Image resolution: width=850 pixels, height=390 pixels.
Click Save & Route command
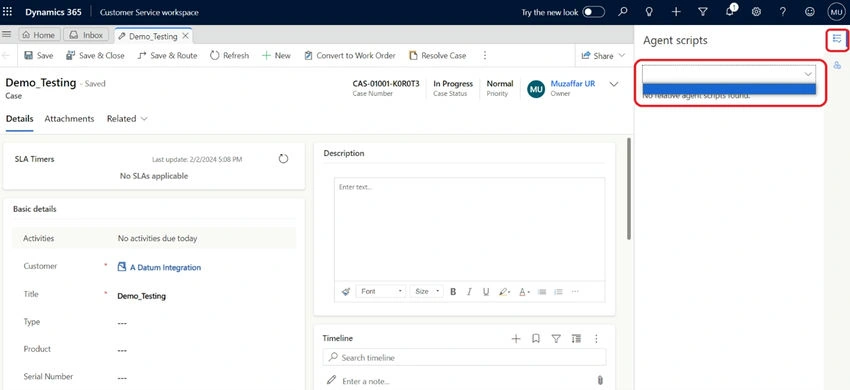tap(167, 55)
